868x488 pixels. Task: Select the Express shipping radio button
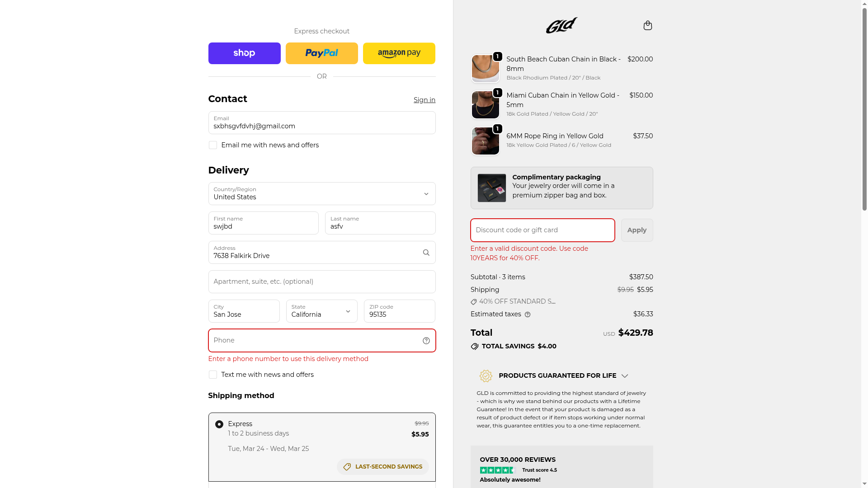(219, 424)
